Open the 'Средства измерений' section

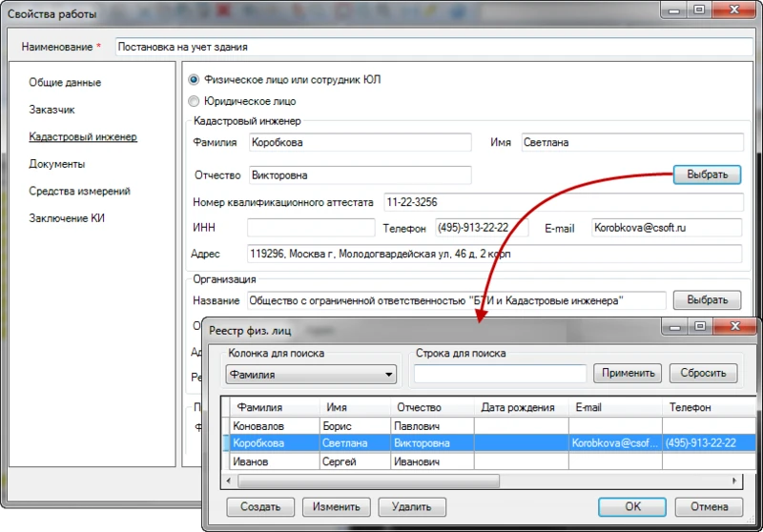(79, 191)
